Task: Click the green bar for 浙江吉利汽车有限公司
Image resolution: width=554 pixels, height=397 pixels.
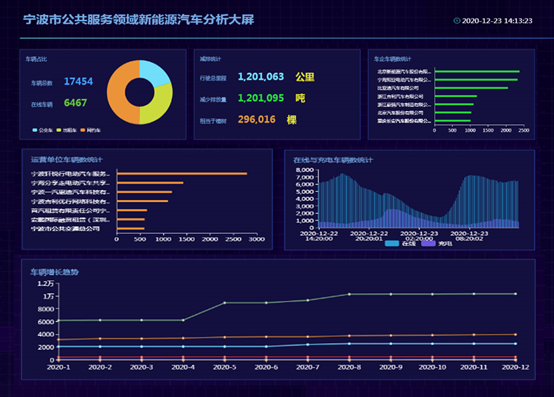Action: pyautogui.click(x=456, y=96)
